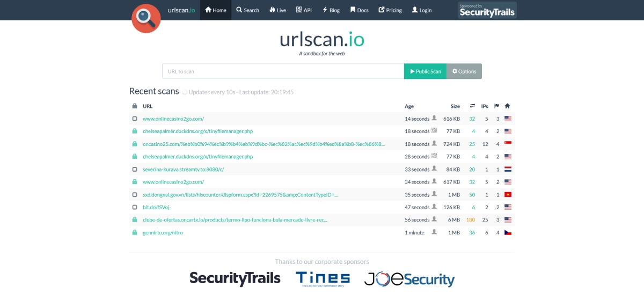Screen dimensions: 644x295
Task: Click the URL to scan input field
Action: click(x=283, y=71)
